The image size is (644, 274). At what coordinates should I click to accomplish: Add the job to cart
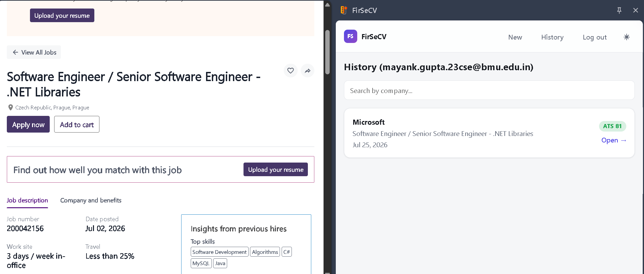(x=77, y=124)
